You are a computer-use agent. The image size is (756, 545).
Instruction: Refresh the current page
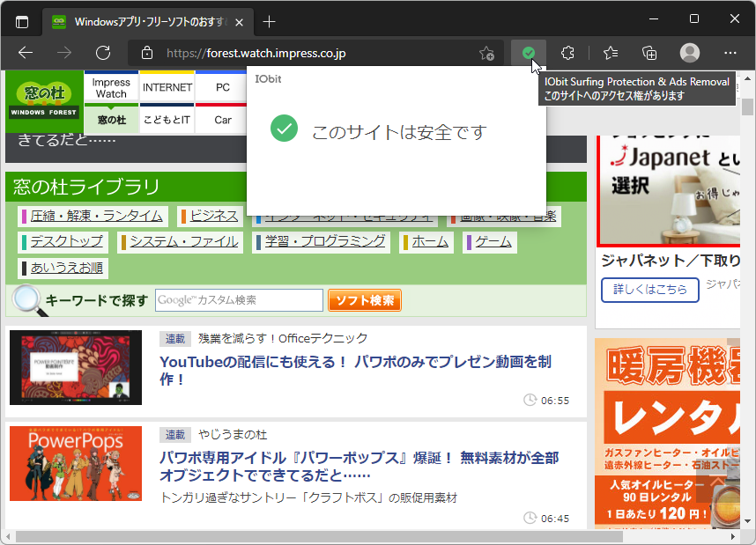[103, 53]
